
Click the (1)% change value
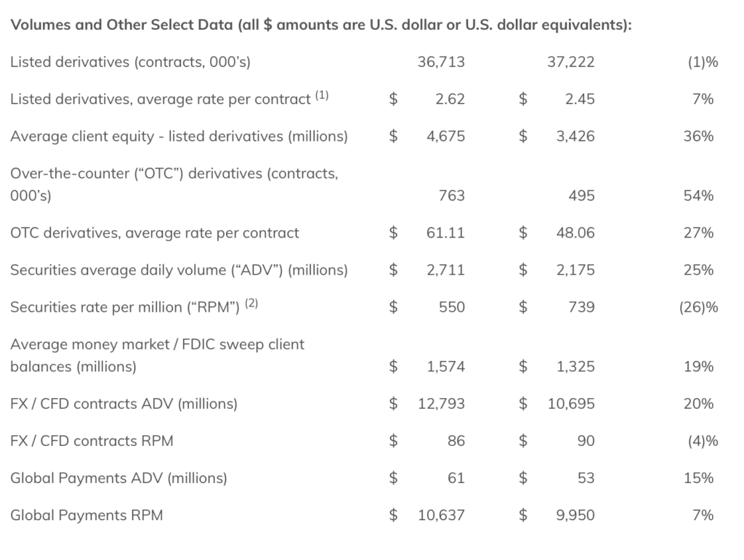[x=702, y=62]
